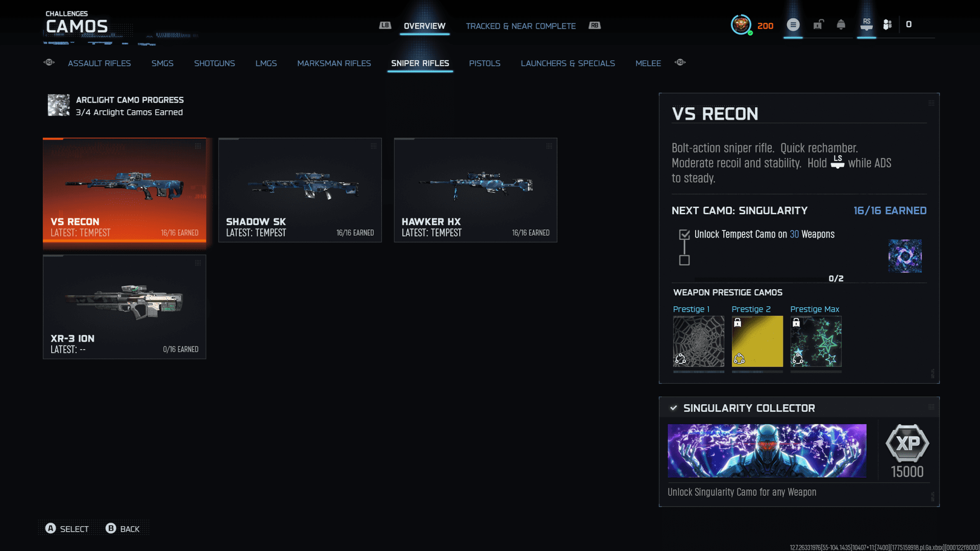
Task: Click the left category scroll icon
Action: pos(49,62)
